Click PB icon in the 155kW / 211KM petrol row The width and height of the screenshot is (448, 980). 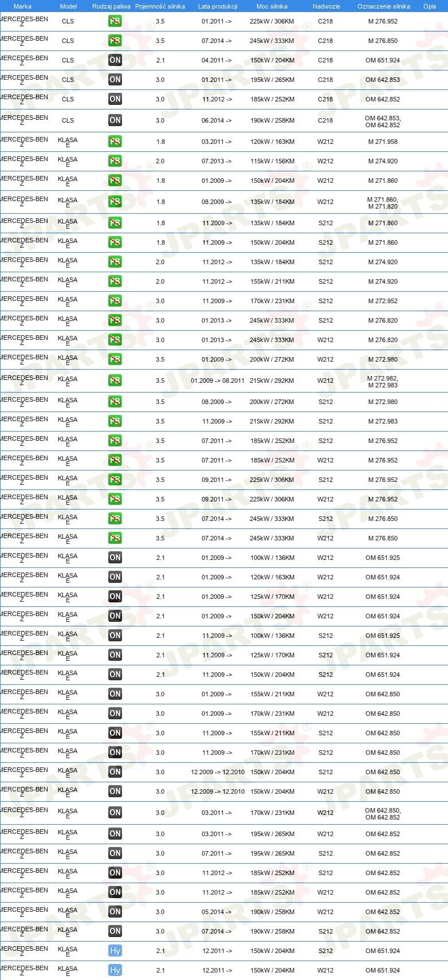tap(115, 281)
